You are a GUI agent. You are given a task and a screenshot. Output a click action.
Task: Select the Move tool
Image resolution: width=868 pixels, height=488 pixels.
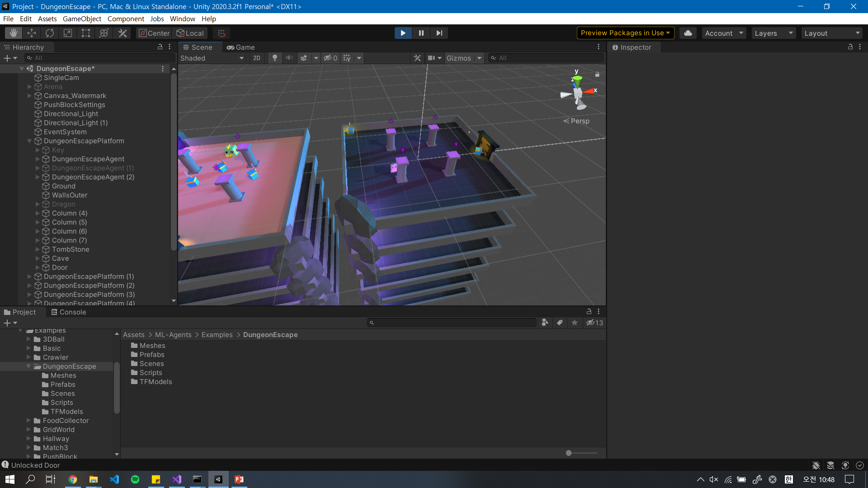(x=31, y=33)
